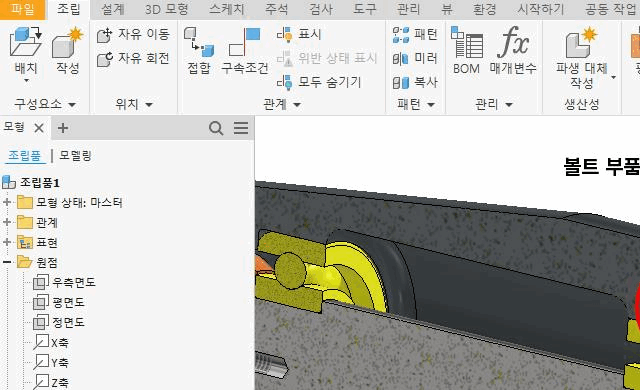This screenshot has width=640, height=390.
Task: Add a new browser panel tab
Action: tap(62, 128)
